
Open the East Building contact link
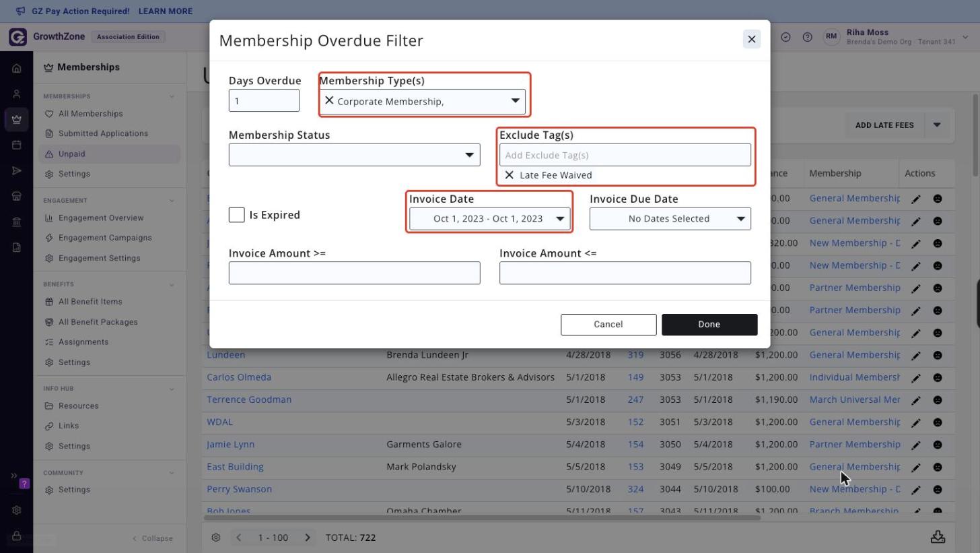(x=235, y=467)
